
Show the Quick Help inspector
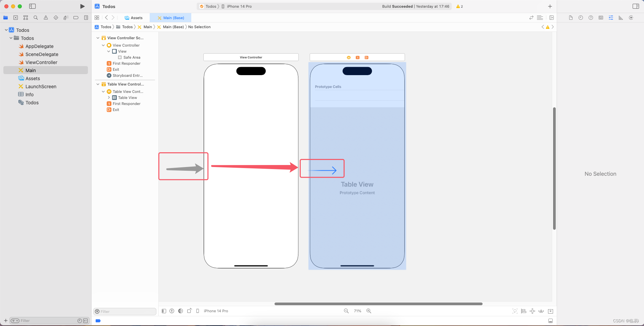pos(591,18)
